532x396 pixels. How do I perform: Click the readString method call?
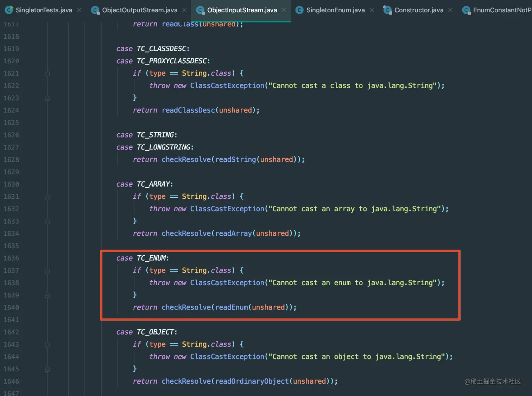(x=236, y=160)
